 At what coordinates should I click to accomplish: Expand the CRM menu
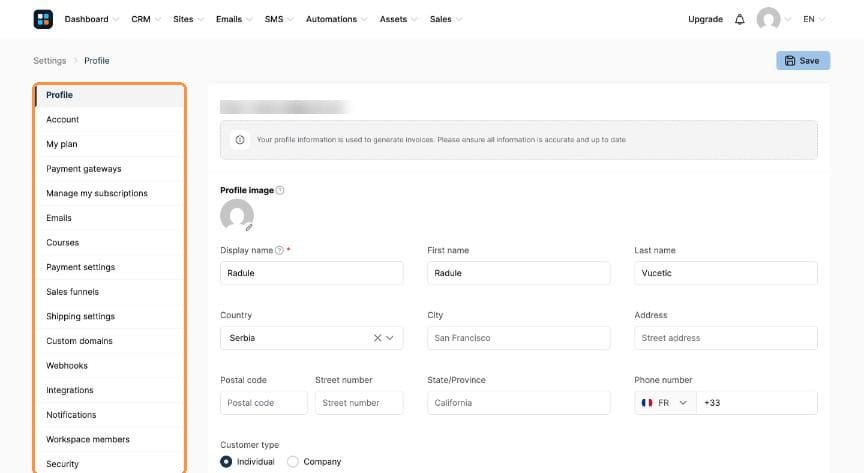click(145, 19)
